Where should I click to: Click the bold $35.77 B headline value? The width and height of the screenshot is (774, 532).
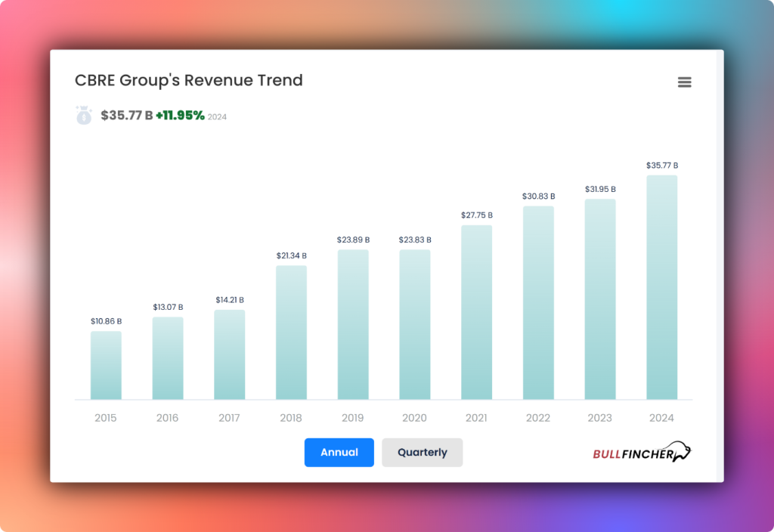pyautogui.click(x=127, y=116)
